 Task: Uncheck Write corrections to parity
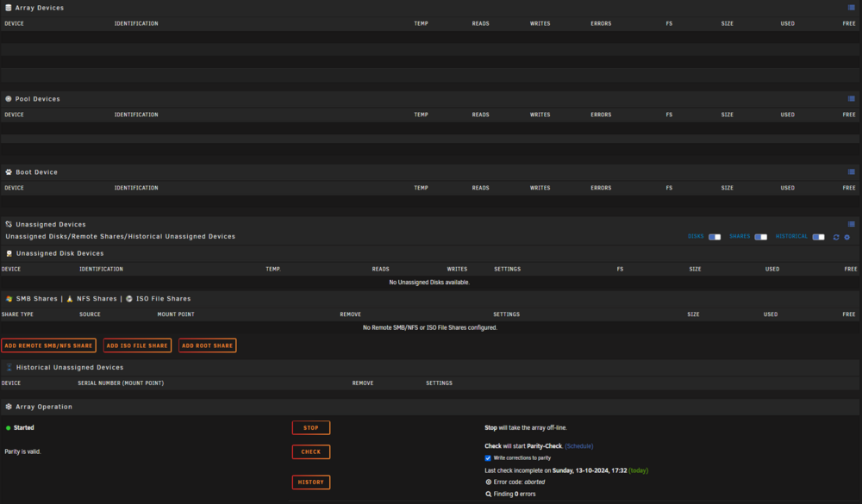[488, 457]
